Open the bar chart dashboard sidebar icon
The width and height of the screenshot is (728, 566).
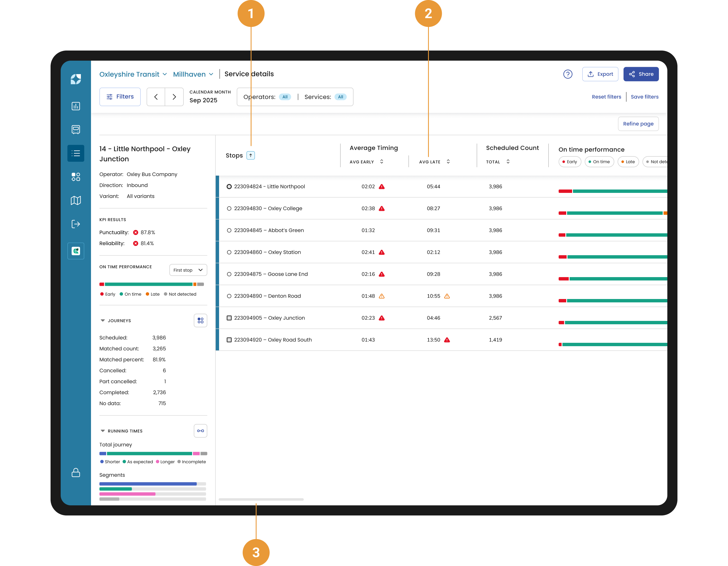pos(76,106)
